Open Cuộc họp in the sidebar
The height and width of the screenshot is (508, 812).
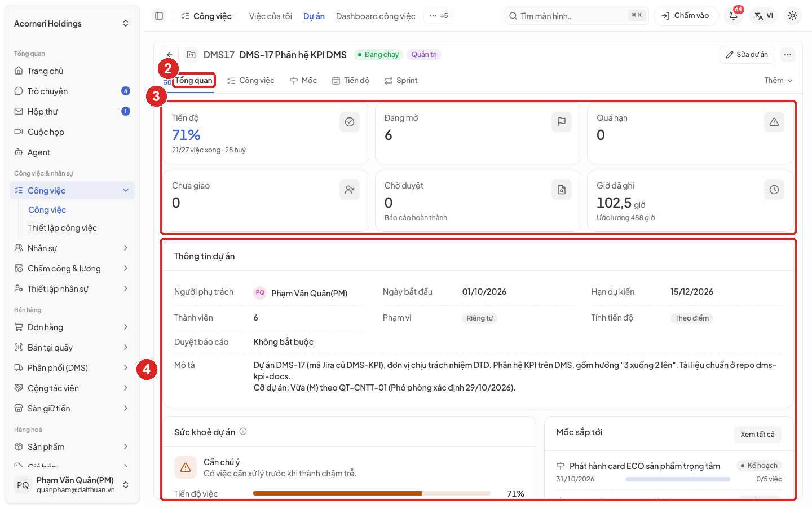click(72, 132)
